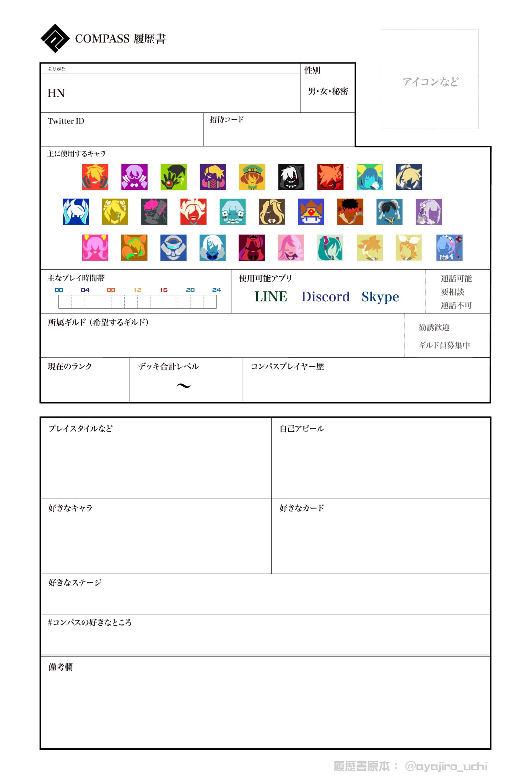The image size is (532, 784).
Task: Select the silver-haired character on purple
Action: [x=429, y=211]
